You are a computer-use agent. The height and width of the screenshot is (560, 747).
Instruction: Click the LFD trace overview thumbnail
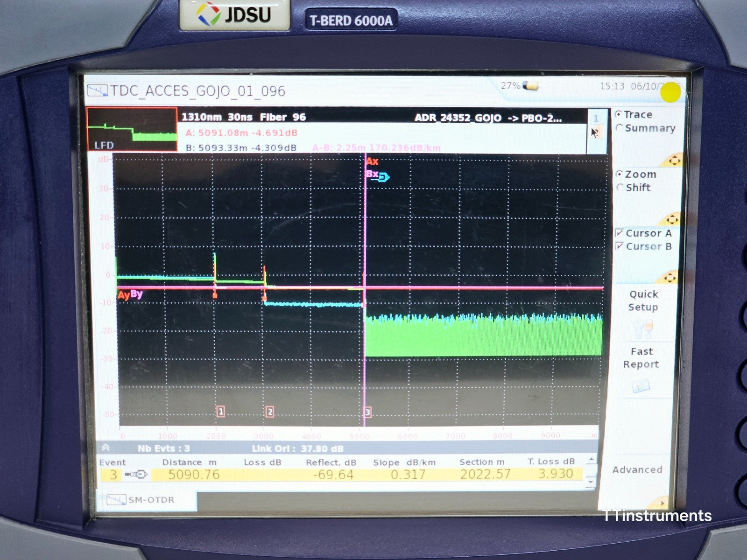(132, 129)
